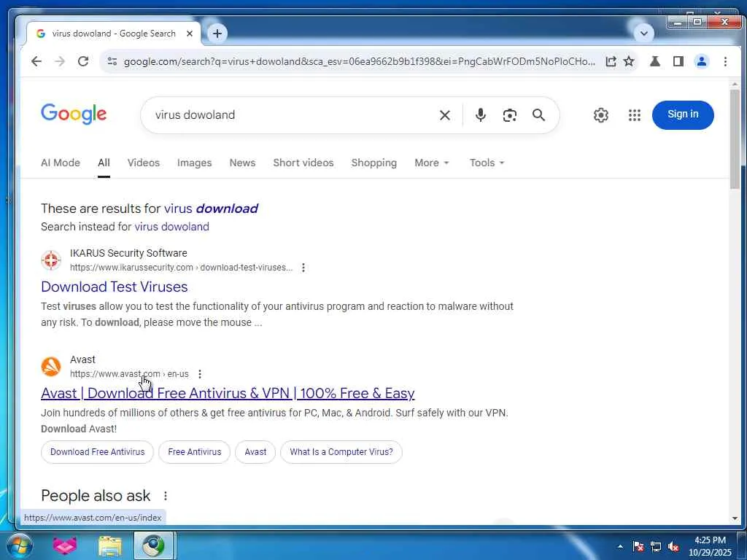Search instead for virus dowoland
Viewport: 747px width, 560px height.
point(171,227)
